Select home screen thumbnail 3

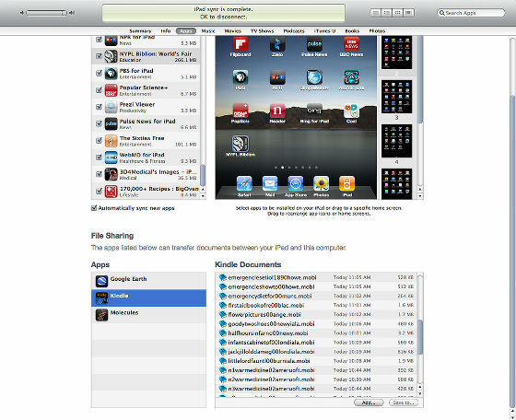[396, 97]
